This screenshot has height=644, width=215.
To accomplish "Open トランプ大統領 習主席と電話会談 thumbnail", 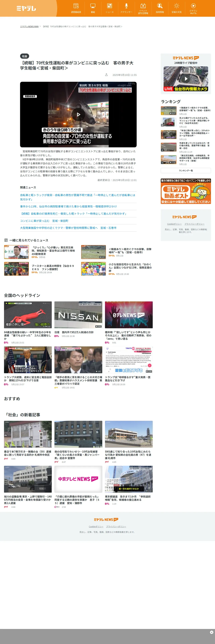I will [28, 360].
